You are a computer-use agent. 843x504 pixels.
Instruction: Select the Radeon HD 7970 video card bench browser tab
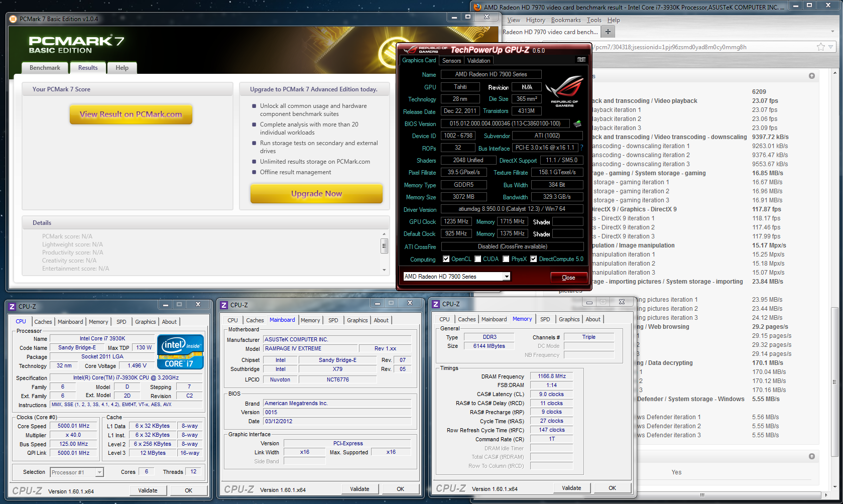click(551, 32)
